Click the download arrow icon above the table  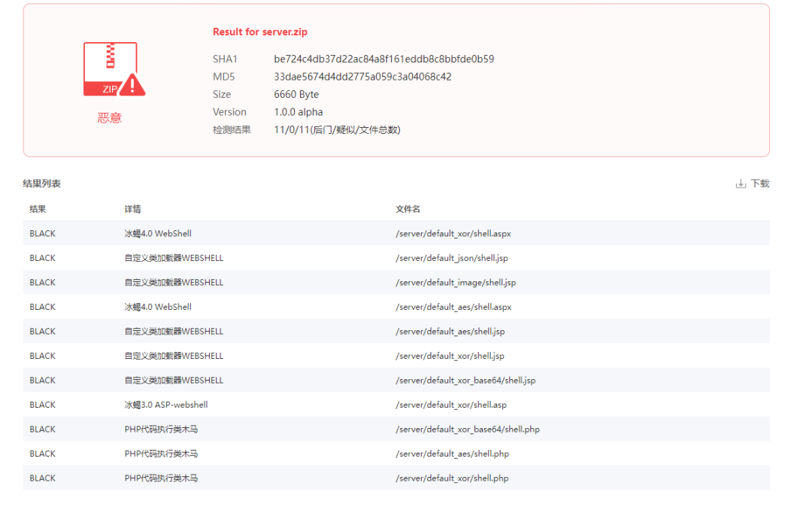(741, 184)
